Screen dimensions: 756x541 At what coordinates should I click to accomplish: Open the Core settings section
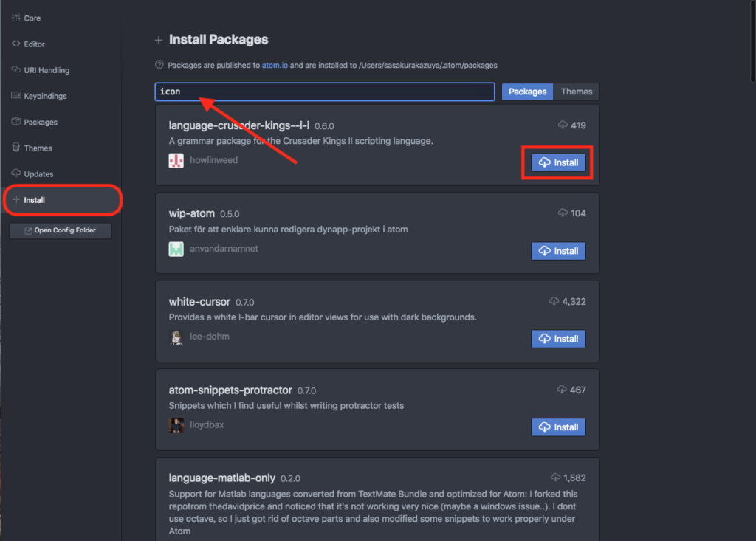click(x=61, y=18)
